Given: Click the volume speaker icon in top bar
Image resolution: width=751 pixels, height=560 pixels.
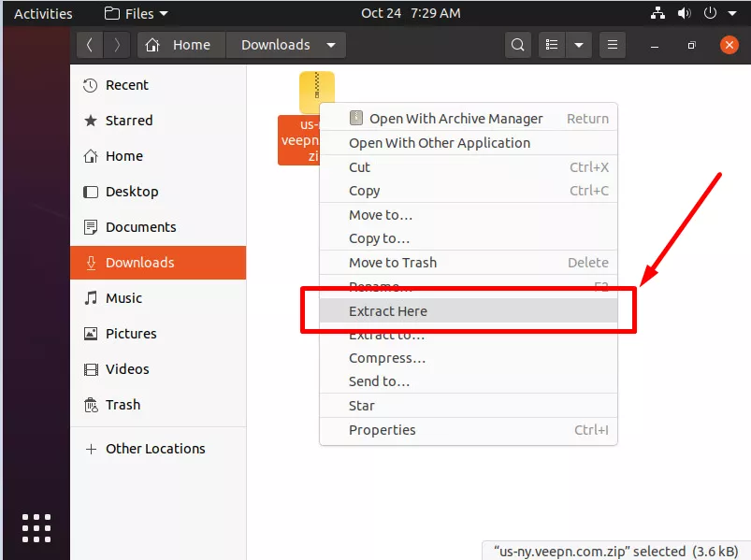Looking at the screenshot, I should tap(684, 13).
